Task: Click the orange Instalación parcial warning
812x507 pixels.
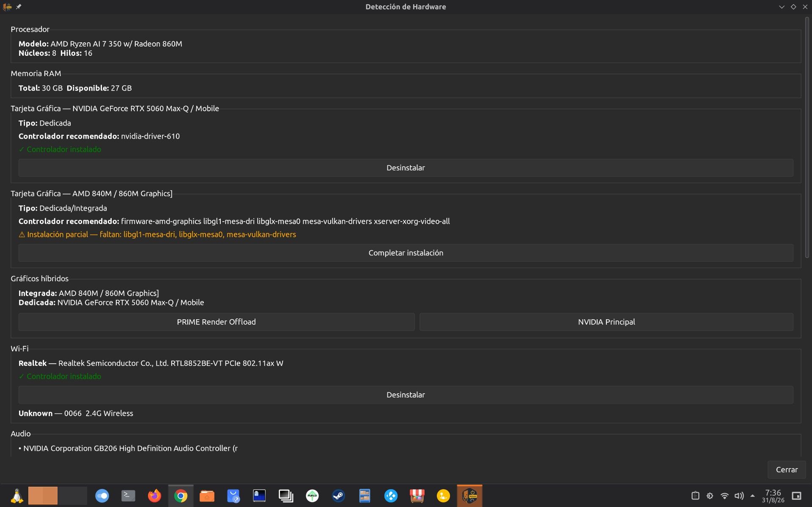Action: click(157, 234)
